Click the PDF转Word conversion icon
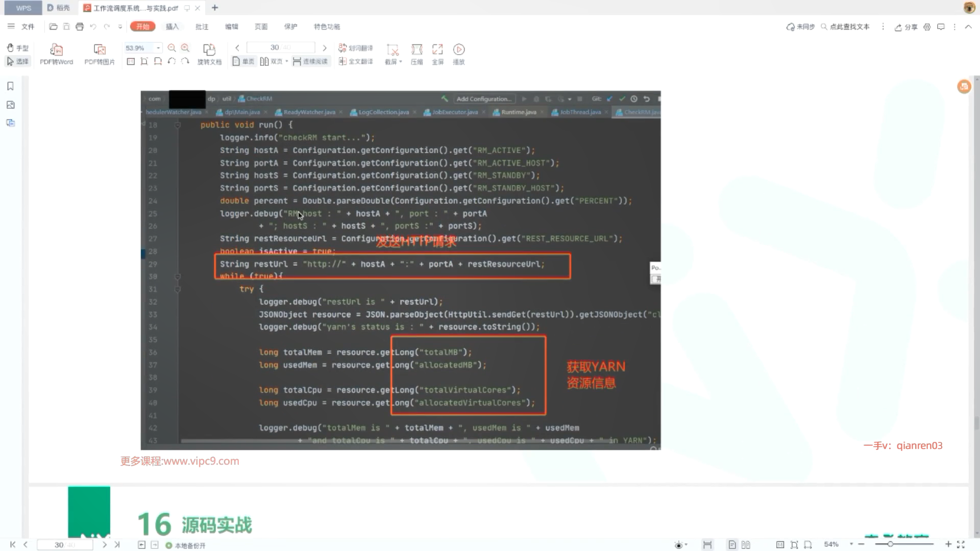 click(x=56, y=49)
